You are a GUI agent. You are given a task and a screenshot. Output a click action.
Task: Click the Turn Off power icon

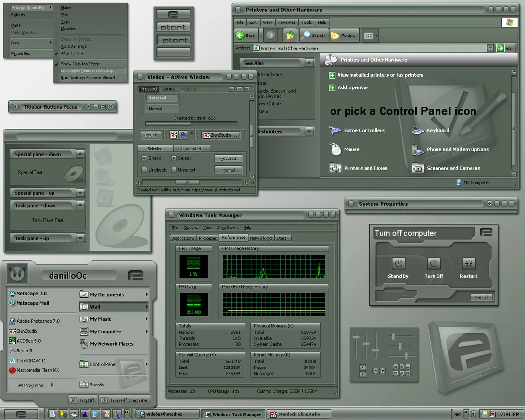(x=434, y=263)
